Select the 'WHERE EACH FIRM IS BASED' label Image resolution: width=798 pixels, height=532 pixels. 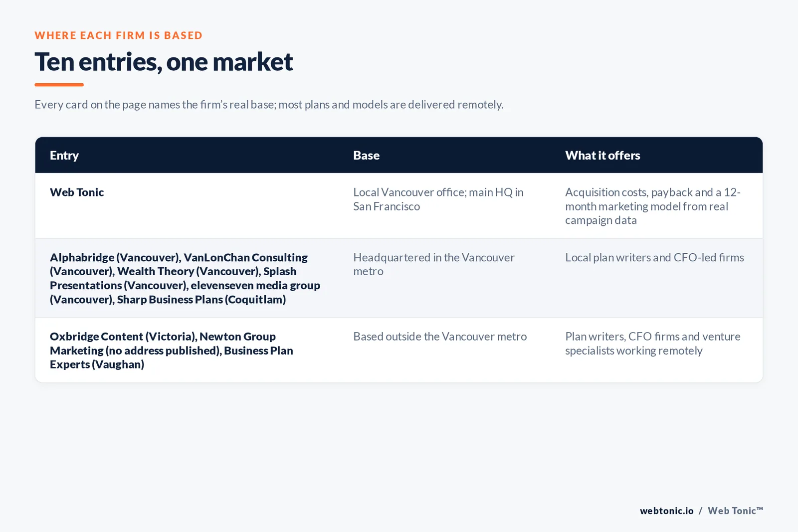coord(119,35)
